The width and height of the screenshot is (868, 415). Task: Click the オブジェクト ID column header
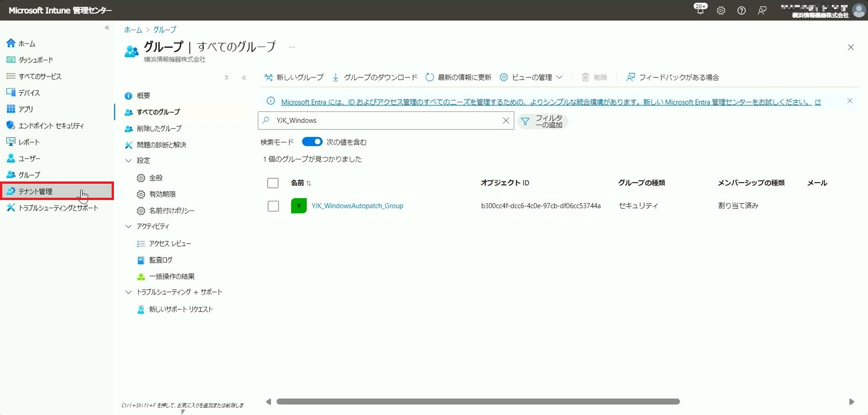tap(505, 183)
